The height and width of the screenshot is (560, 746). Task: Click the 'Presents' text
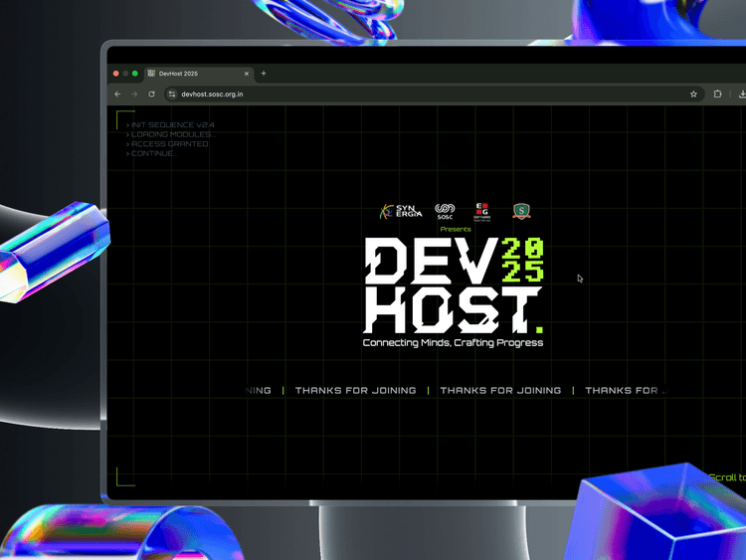tap(456, 230)
